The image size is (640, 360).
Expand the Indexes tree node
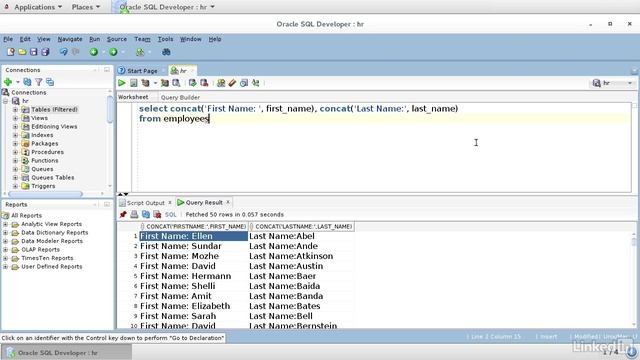pyautogui.click(x=15, y=135)
